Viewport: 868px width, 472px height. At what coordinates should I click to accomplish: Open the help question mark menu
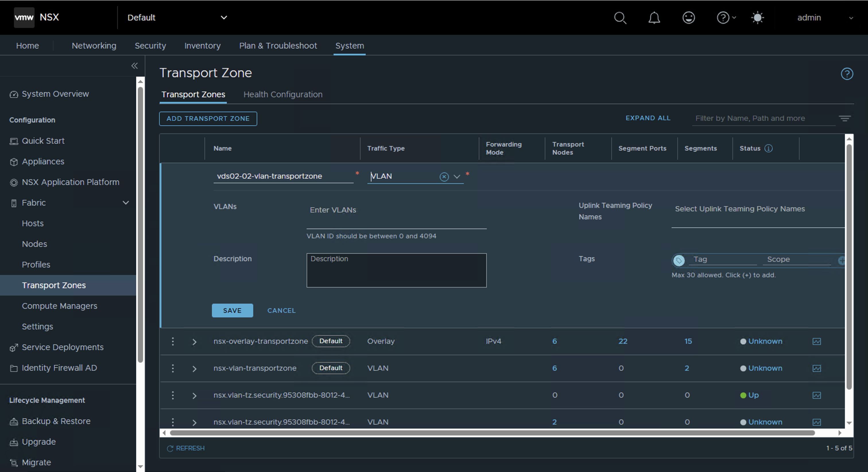723,17
